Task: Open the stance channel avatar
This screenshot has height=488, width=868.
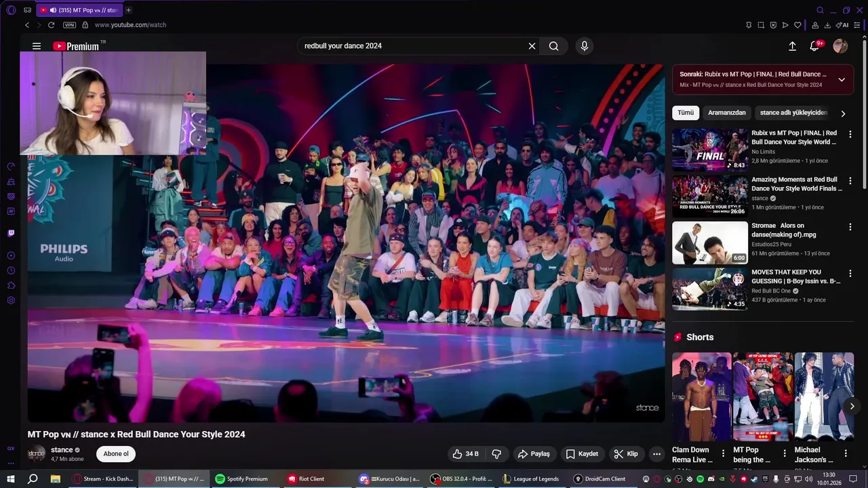Action: point(37,453)
